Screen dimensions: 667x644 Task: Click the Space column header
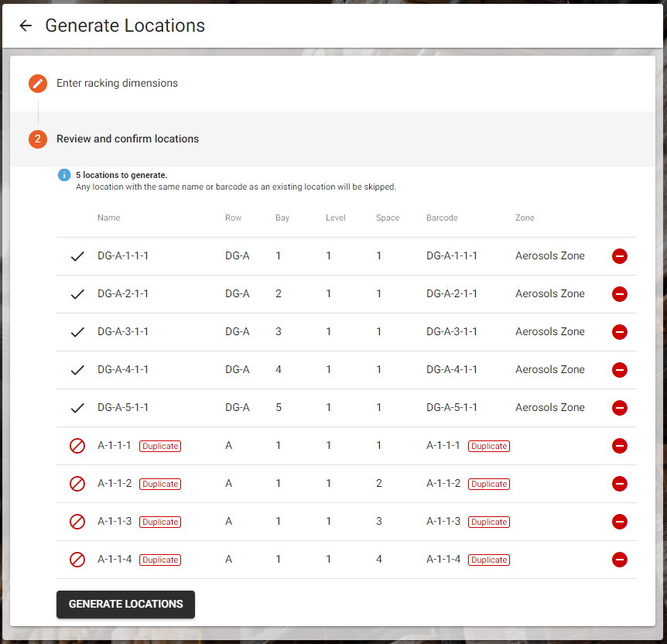(x=388, y=218)
